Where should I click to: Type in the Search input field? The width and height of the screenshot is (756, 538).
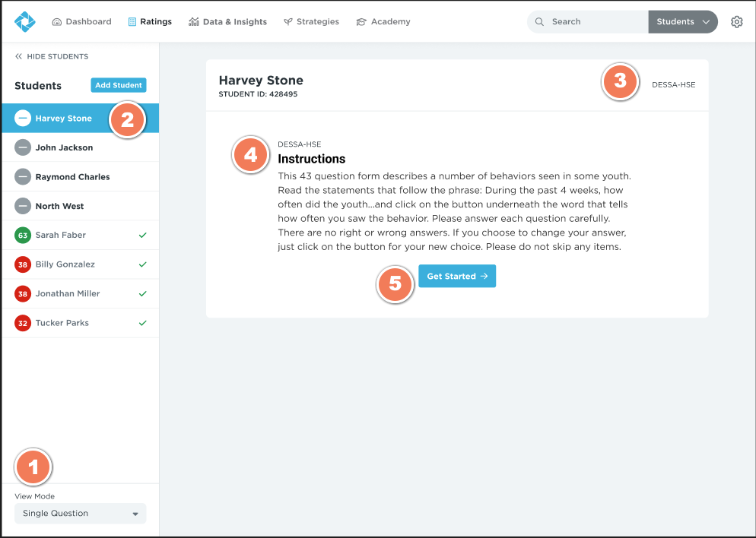pos(593,22)
